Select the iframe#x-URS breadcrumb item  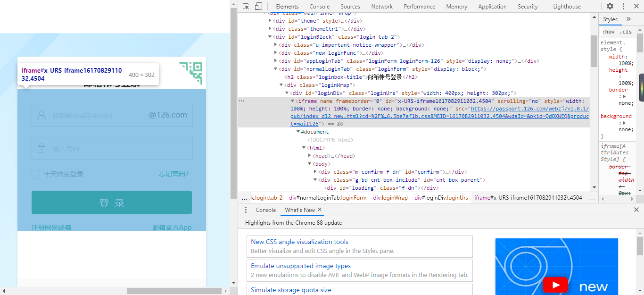[x=528, y=198]
